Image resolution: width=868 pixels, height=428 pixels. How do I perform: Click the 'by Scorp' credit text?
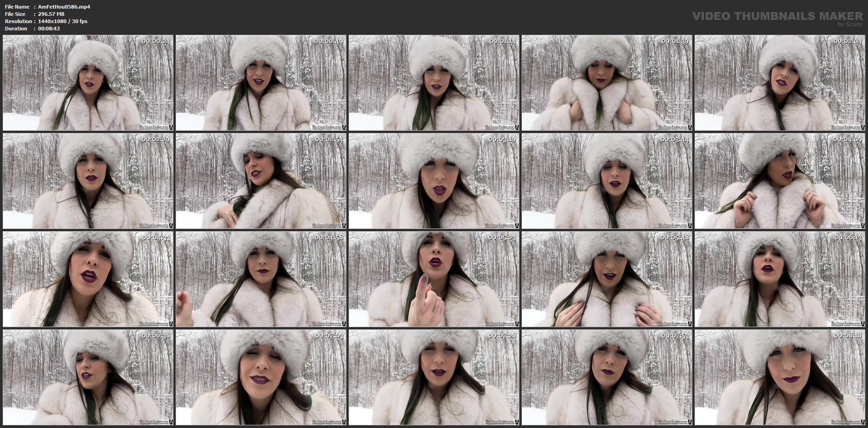click(850, 24)
